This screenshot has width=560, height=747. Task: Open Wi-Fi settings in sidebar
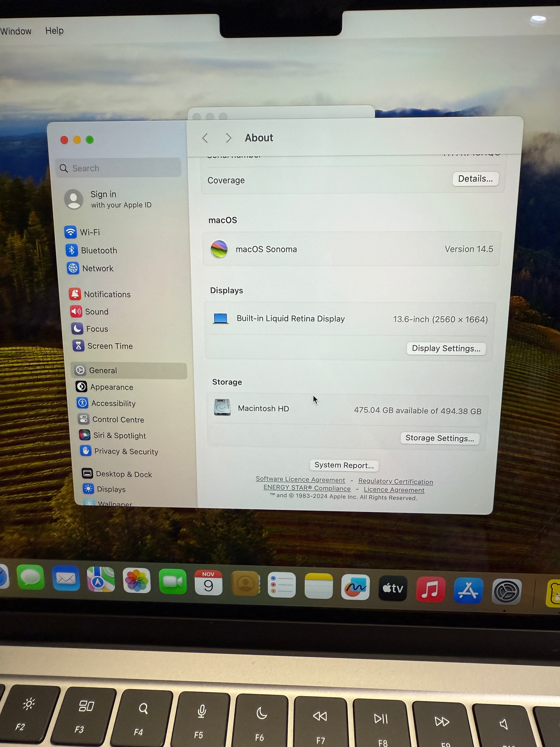[82, 232]
